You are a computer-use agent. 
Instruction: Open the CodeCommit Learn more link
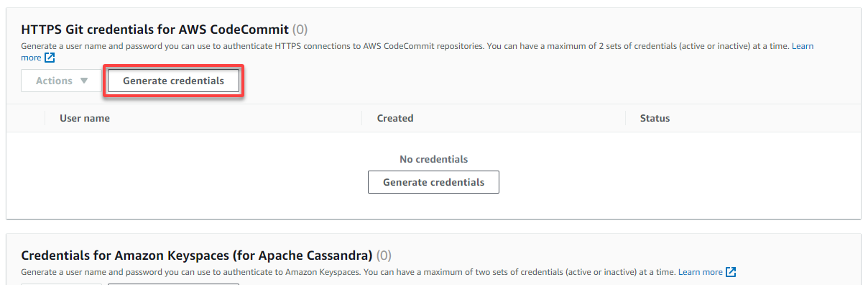coord(803,46)
